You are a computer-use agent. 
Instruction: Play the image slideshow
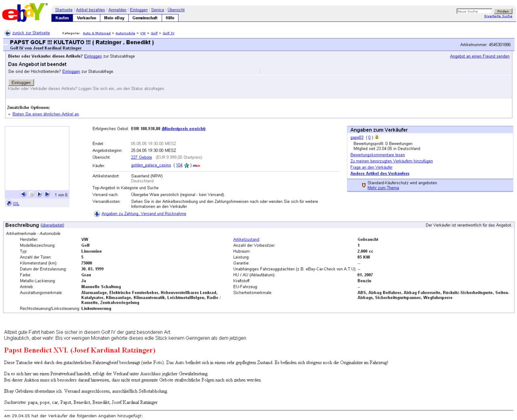coord(39,194)
